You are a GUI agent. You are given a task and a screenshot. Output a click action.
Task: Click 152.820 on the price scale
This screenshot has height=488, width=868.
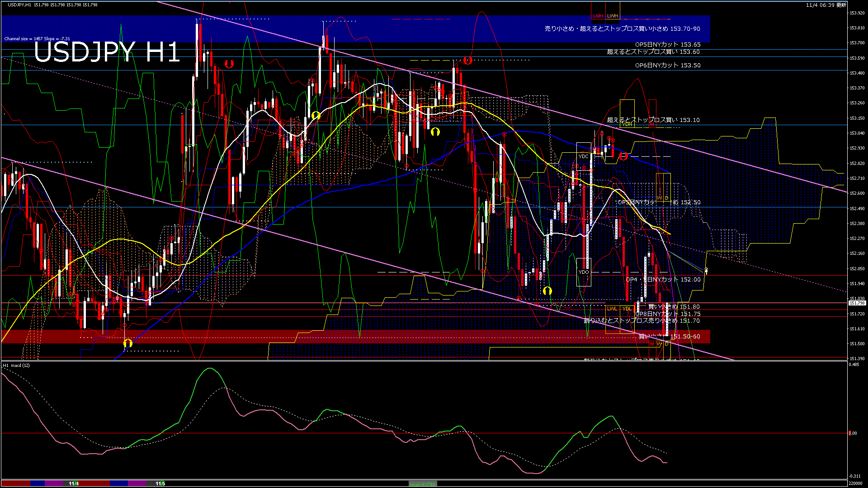click(x=857, y=164)
